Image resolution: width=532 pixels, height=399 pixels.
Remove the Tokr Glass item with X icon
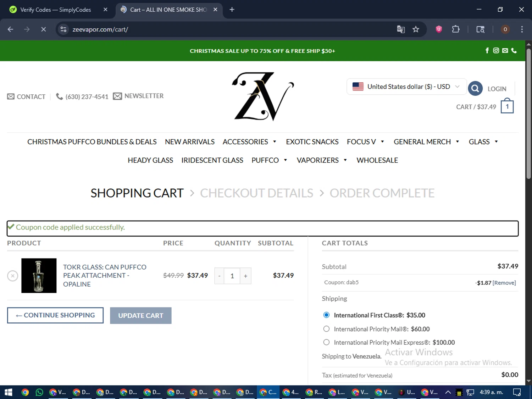tap(13, 276)
